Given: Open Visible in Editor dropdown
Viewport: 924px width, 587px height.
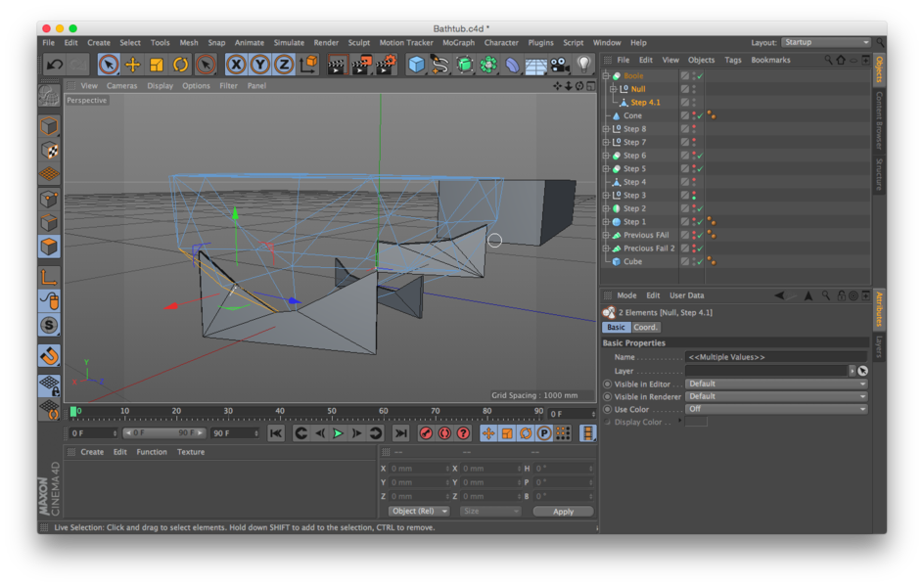Looking at the screenshot, I should [776, 384].
